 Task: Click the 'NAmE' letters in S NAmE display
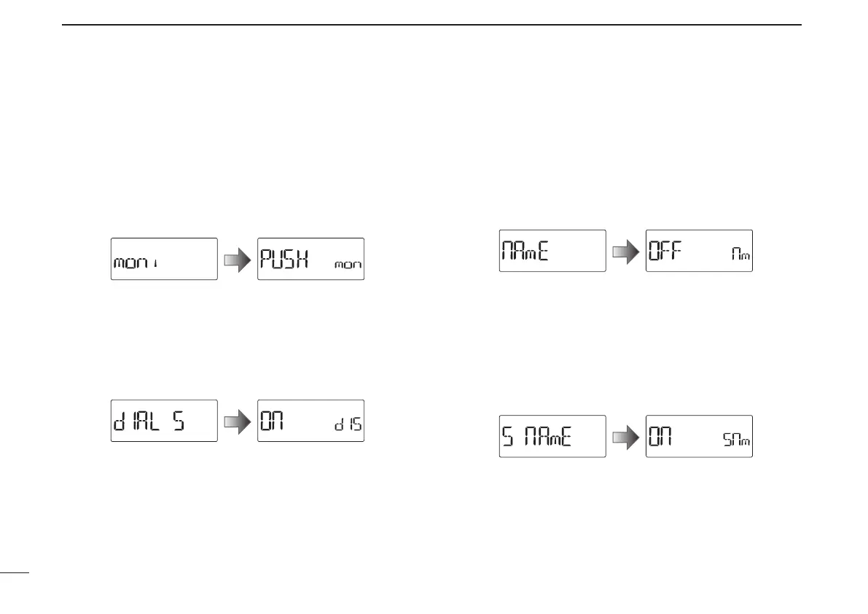coord(547,437)
